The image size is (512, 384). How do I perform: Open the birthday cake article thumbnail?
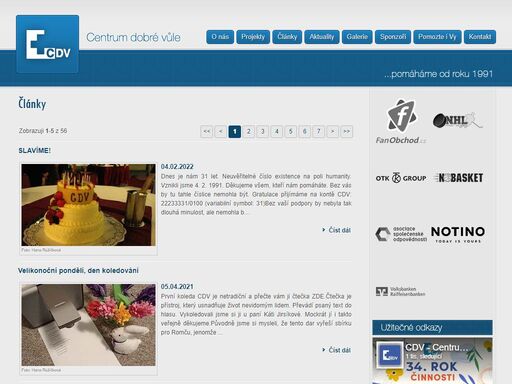88,205
